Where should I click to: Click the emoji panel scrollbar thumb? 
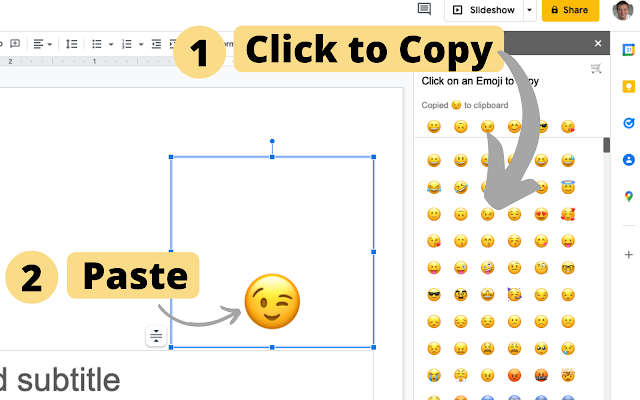click(x=607, y=145)
